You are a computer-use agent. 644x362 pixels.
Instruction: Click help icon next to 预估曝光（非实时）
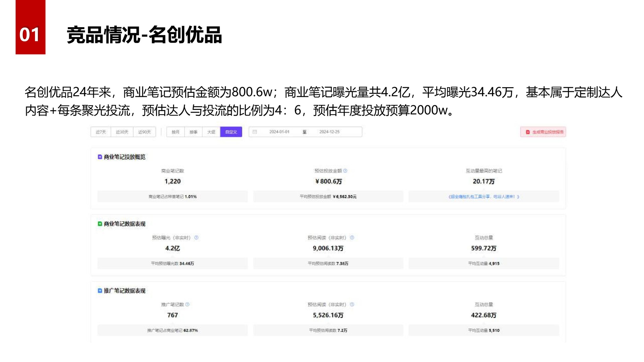point(197,238)
